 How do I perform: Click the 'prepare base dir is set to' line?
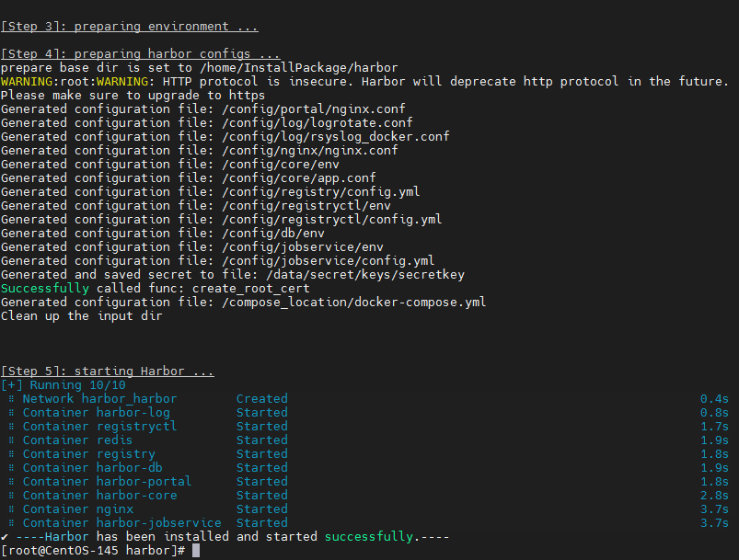tap(200, 67)
